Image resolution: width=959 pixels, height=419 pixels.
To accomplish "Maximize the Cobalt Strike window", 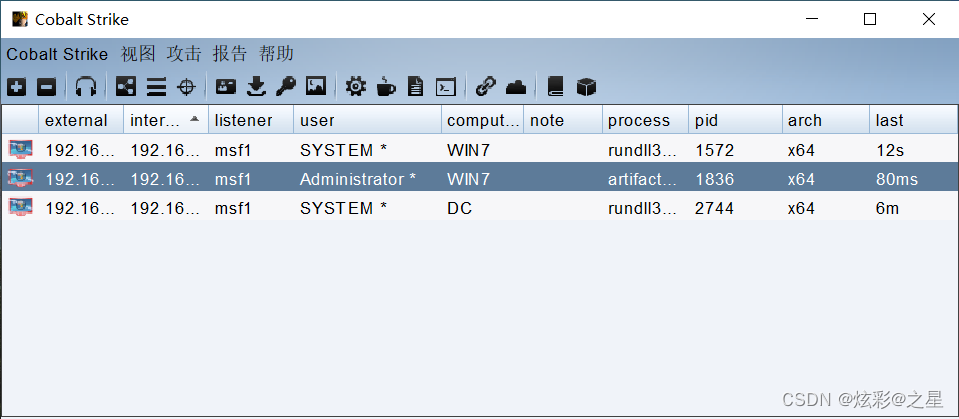I will point(870,19).
